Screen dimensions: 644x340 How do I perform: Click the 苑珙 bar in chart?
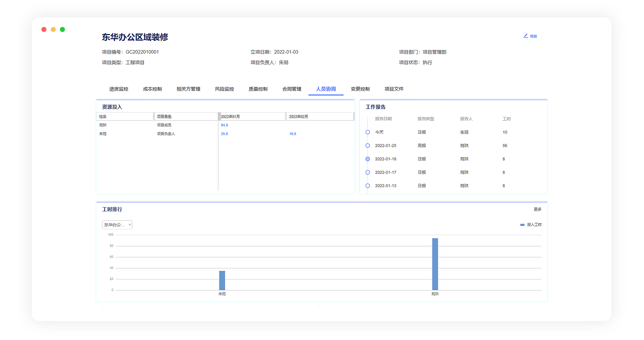click(435, 264)
